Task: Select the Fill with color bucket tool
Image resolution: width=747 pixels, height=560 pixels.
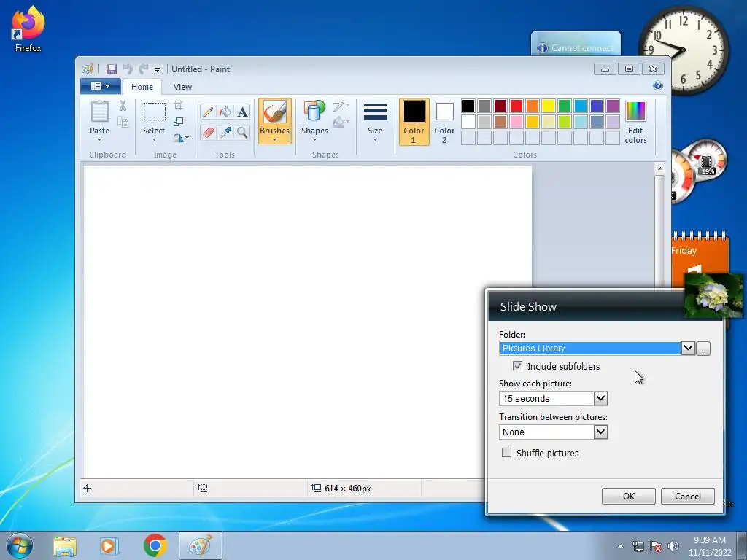Action: pos(225,112)
